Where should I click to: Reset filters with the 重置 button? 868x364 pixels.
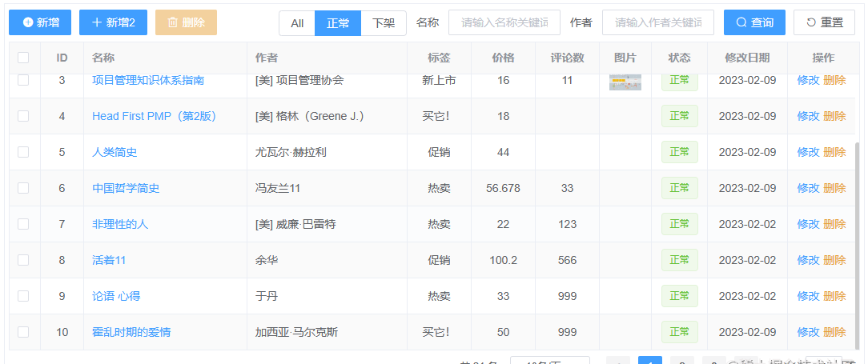click(825, 22)
